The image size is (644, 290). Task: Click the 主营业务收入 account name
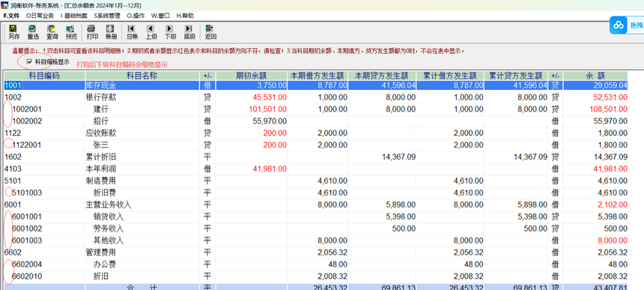pyautogui.click(x=109, y=205)
